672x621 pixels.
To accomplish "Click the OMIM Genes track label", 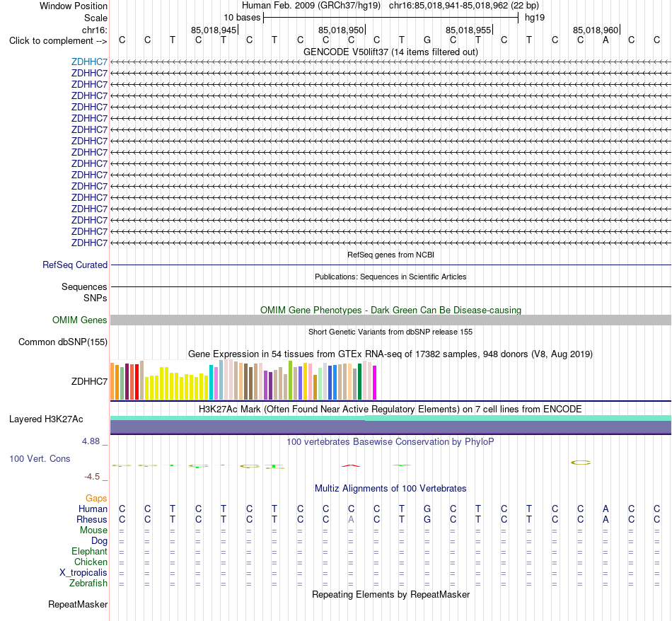I will point(79,320).
